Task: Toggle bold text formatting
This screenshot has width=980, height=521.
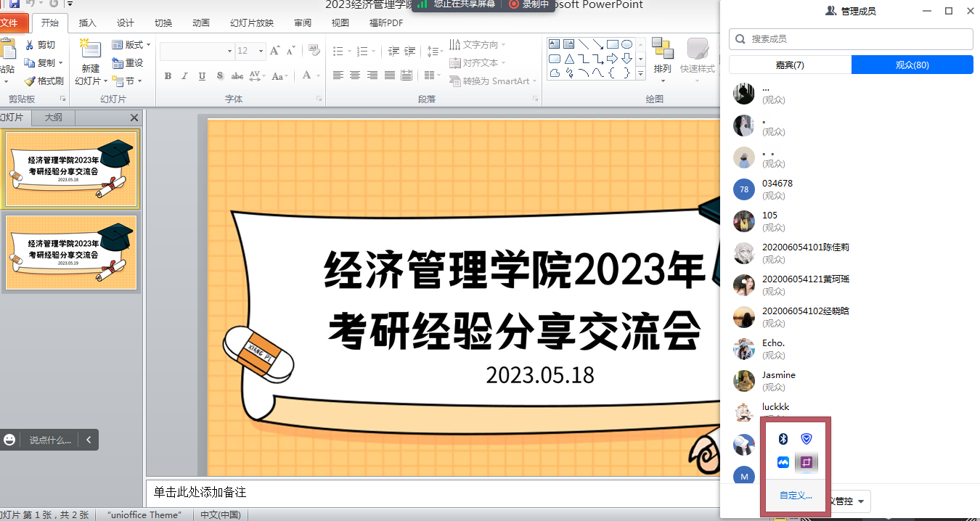Action: (x=168, y=76)
